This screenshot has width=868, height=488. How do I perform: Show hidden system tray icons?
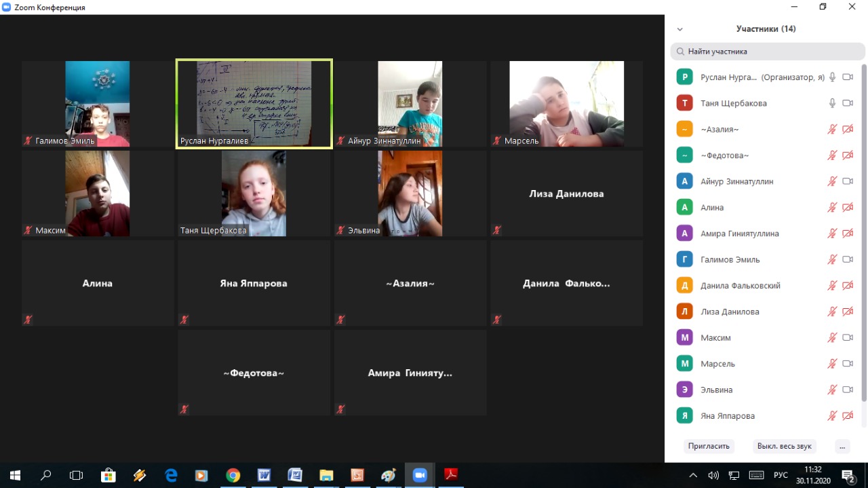[x=693, y=475]
